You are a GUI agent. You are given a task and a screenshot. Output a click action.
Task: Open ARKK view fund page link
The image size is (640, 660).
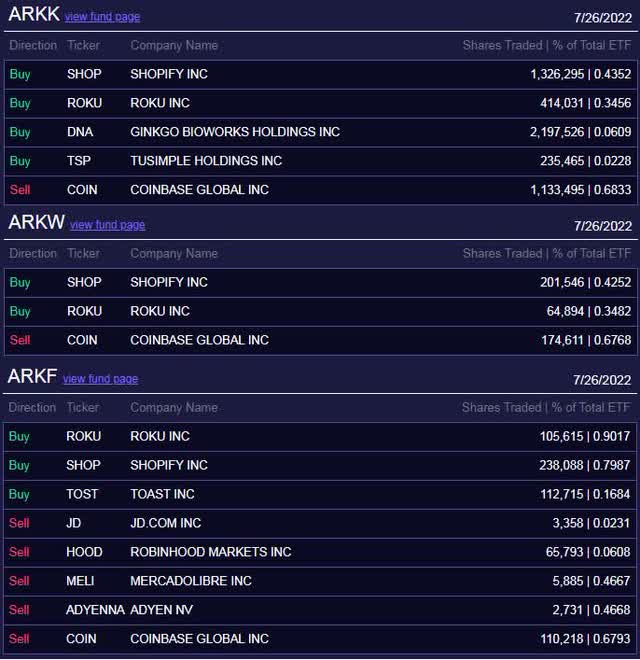tap(102, 17)
